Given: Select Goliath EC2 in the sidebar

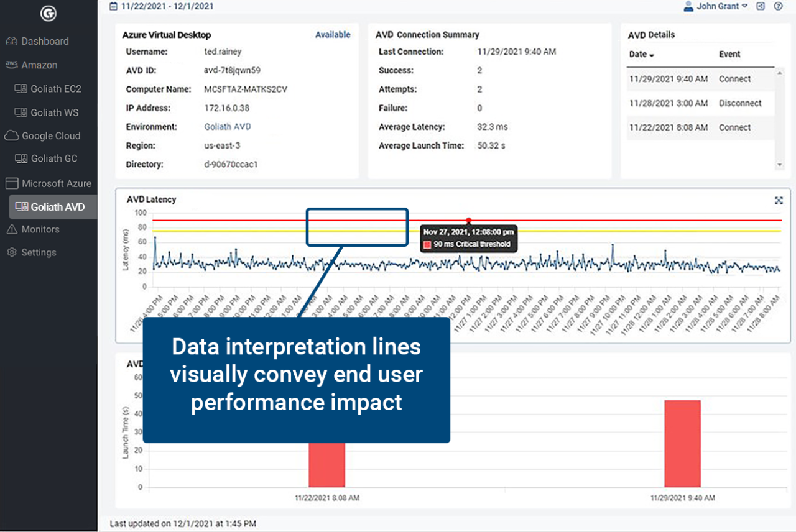Looking at the screenshot, I should point(56,89).
